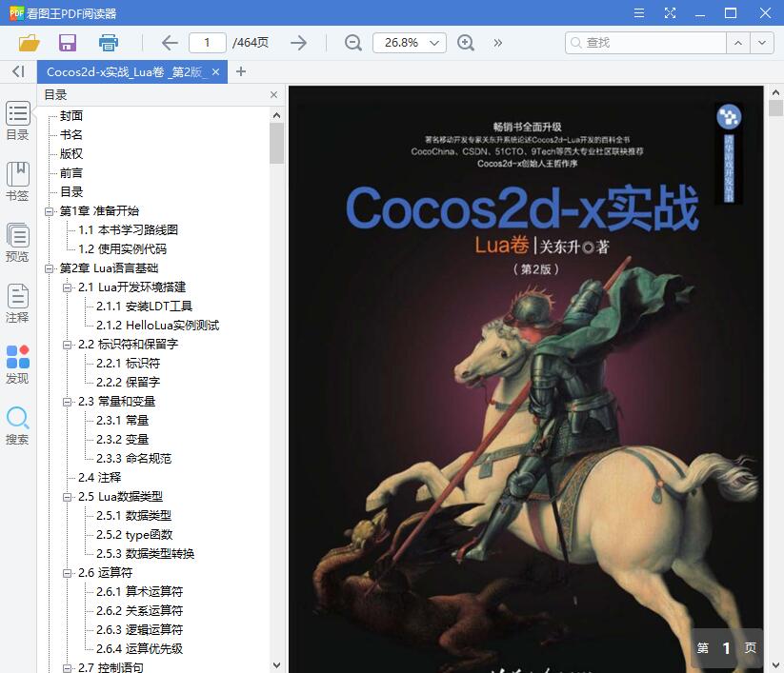Open 1.2 使用实例代码 section
784x673 pixels.
coord(123,248)
